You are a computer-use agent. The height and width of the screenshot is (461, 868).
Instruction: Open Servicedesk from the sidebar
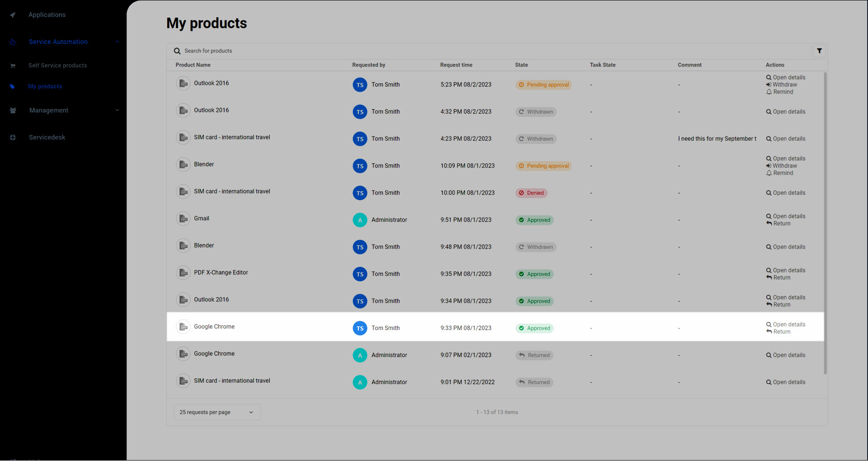pos(47,138)
